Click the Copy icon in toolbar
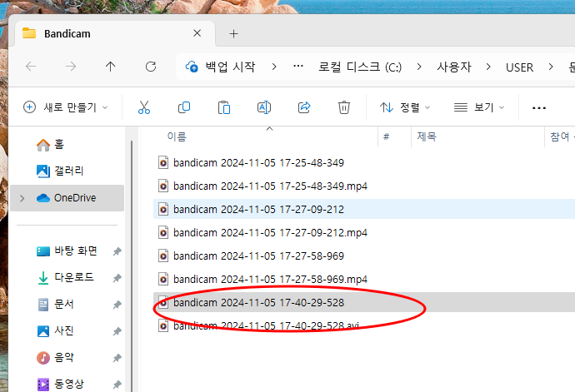This screenshot has width=575, height=392. click(184, 107)
